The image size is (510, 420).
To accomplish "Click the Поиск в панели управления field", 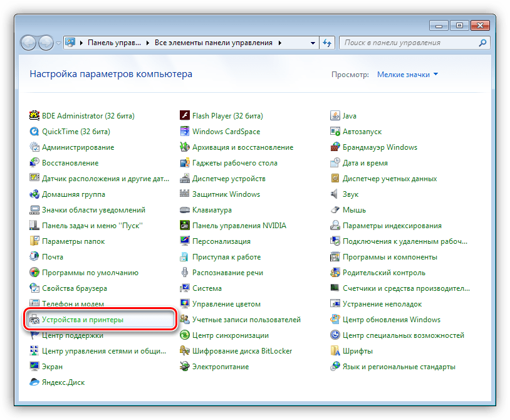I will click(407, 43).
